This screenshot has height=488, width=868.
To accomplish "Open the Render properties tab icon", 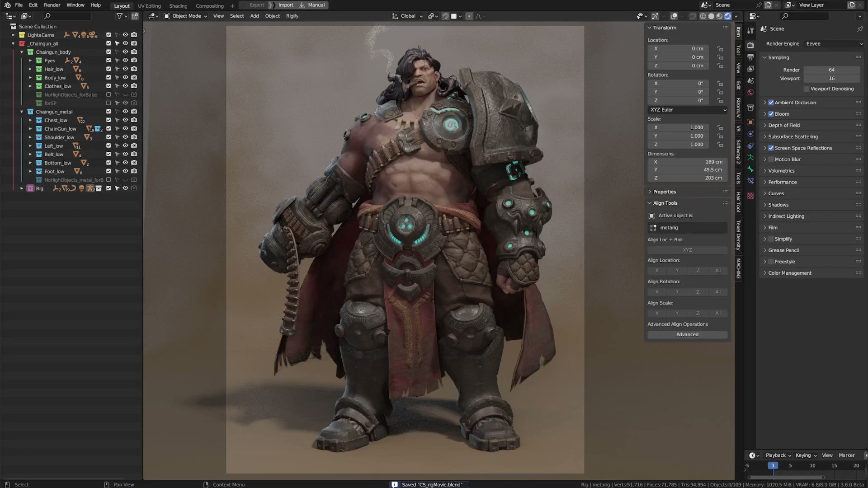I will pyautogui.click(x=750, y=45).
